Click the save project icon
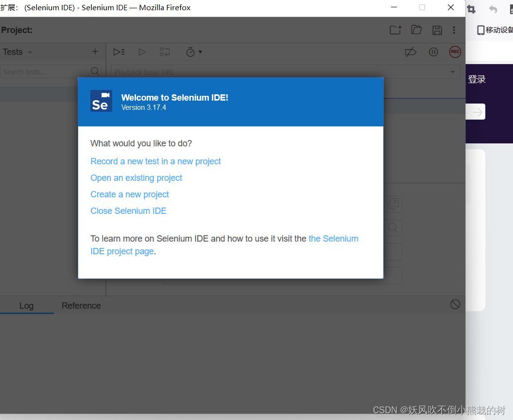The image size is (513, 420). 437,30
